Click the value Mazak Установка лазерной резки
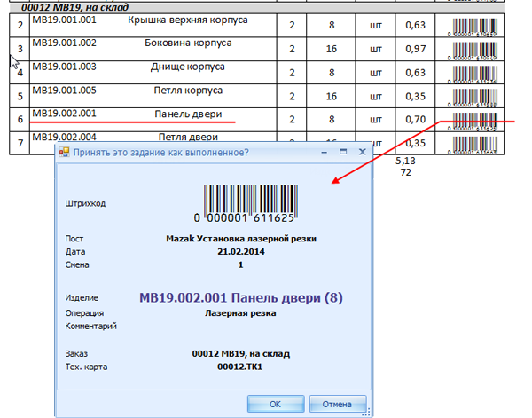532x418 pixels. [241, 239]
